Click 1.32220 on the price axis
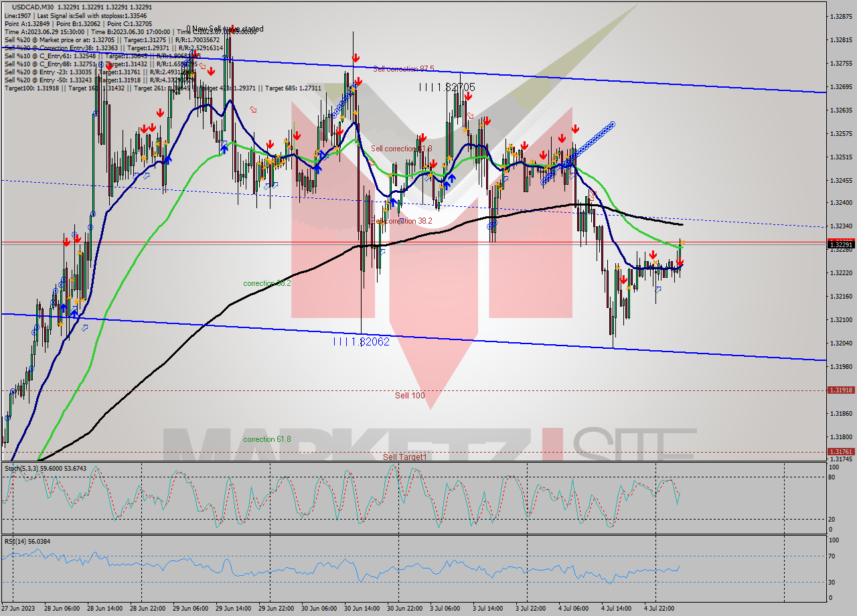This screenshot has width=857, height=616. (842, 273)
